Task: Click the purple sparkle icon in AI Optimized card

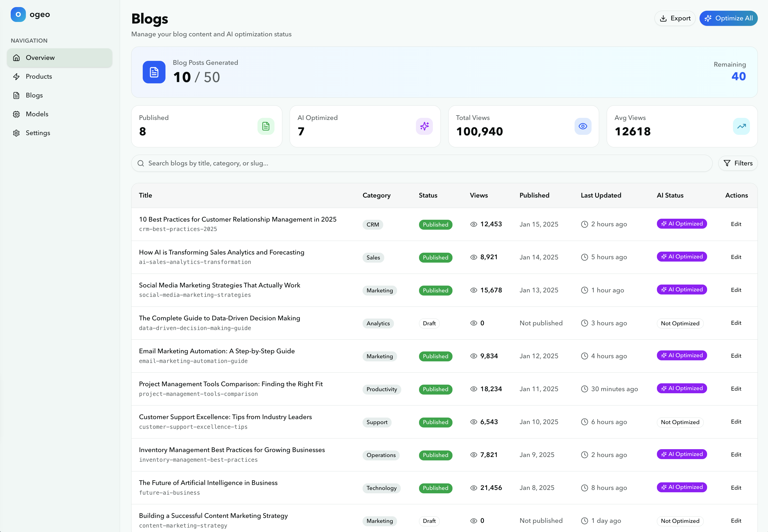Action: (424, 126)
